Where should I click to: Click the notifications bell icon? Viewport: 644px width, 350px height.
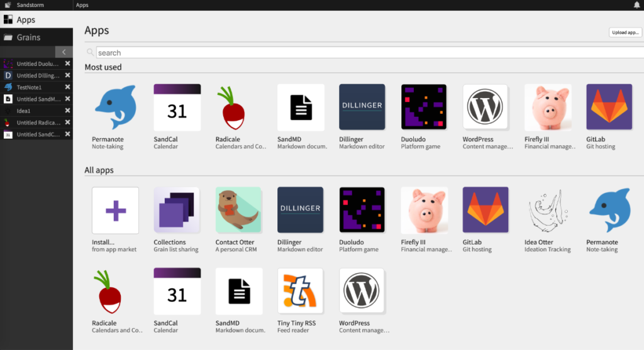click(x=636, y=5)
